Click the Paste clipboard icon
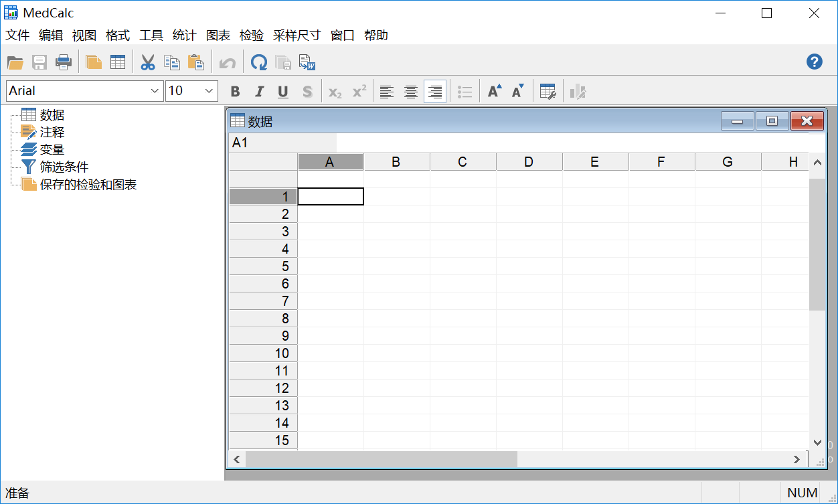The width and height of the screenshot is (838, 504). (x=196, y=63)
